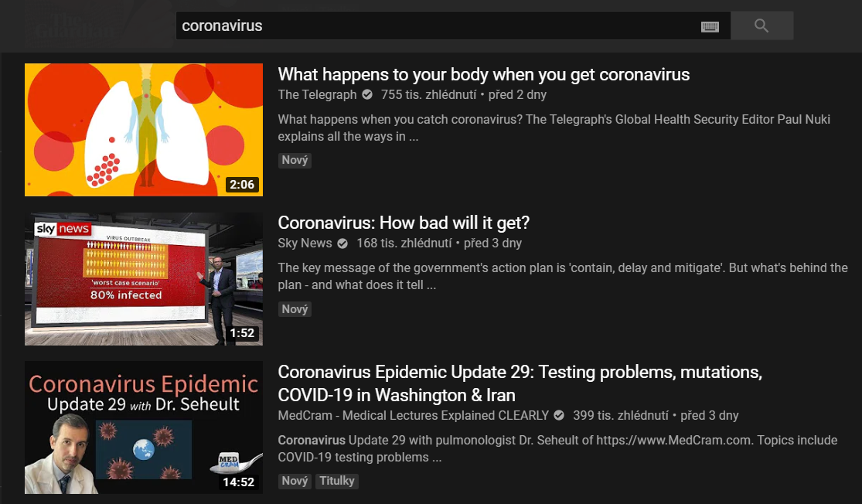Viewport: 862px width, 504px height.
Task: Click the Nový badge under Telegraph video
Action: (295, 161)
